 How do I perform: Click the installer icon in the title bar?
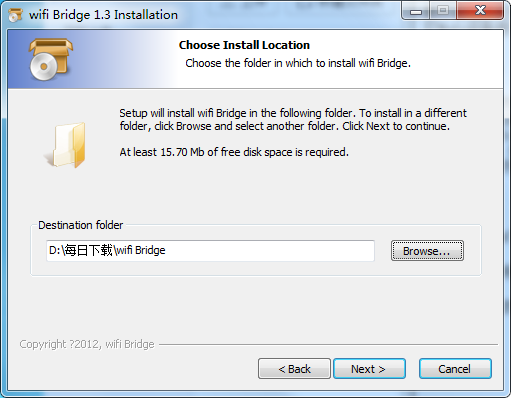[15, 15]
